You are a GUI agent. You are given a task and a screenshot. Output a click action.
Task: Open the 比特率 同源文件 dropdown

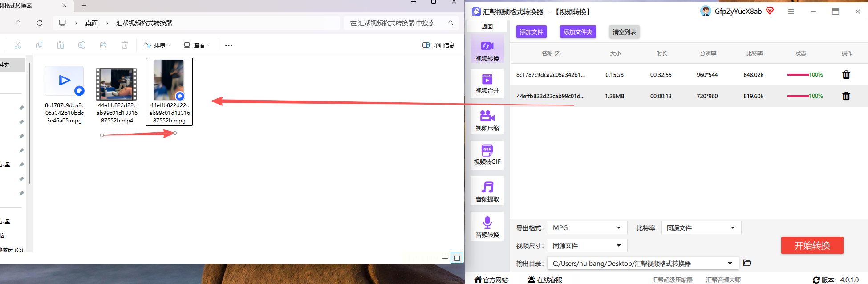pos(701,227)
